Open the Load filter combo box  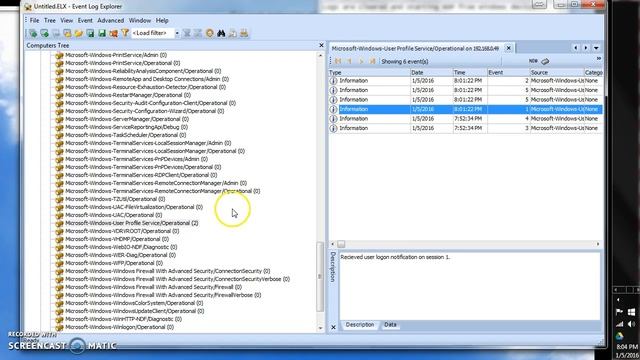point(153,33)
